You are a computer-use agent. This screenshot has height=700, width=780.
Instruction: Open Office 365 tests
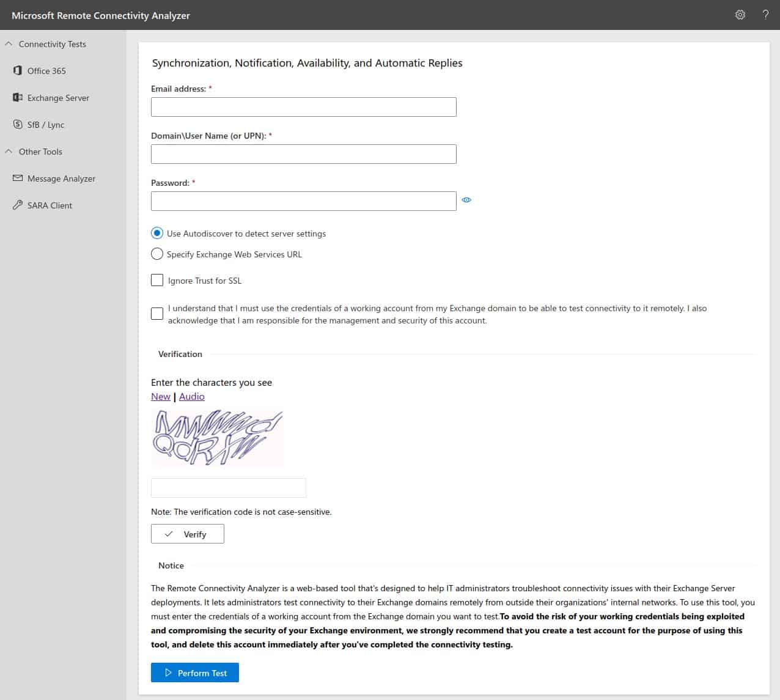[46, 70]
